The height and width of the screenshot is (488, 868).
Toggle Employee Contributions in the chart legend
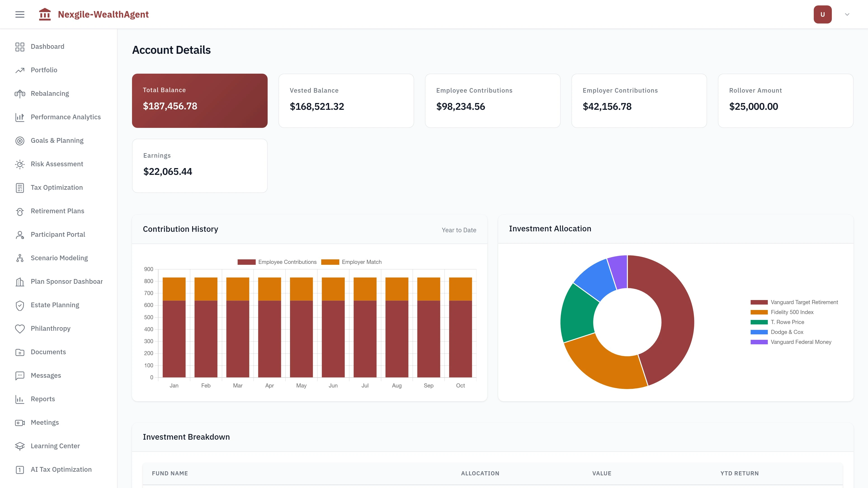(x=277, y=262)
